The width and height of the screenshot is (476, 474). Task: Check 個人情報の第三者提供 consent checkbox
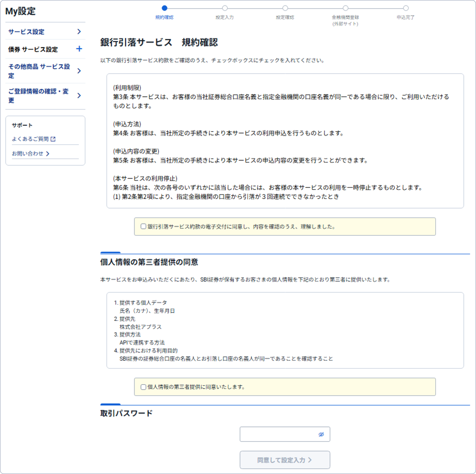coord(143,387)
